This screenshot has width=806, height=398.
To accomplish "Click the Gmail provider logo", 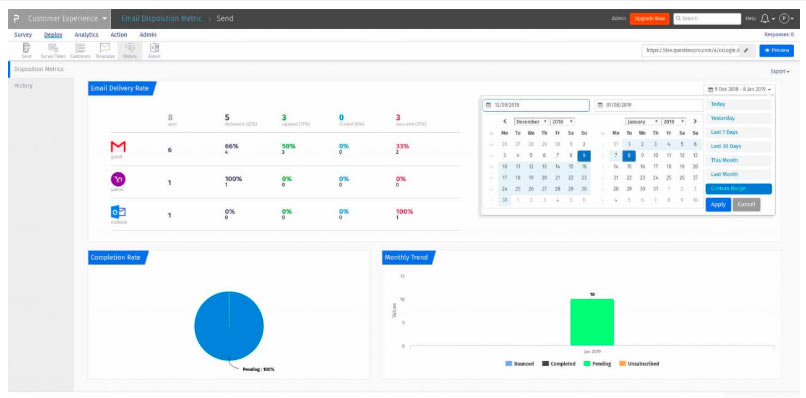I will pyautogui.click(x=118, y=147).
